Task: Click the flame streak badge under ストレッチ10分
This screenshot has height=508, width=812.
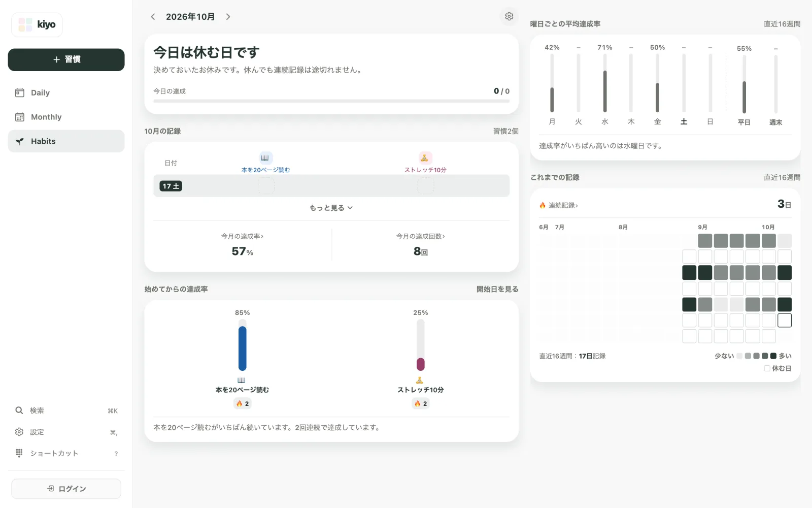Action: pyautogui.click(x=421, y=403)
